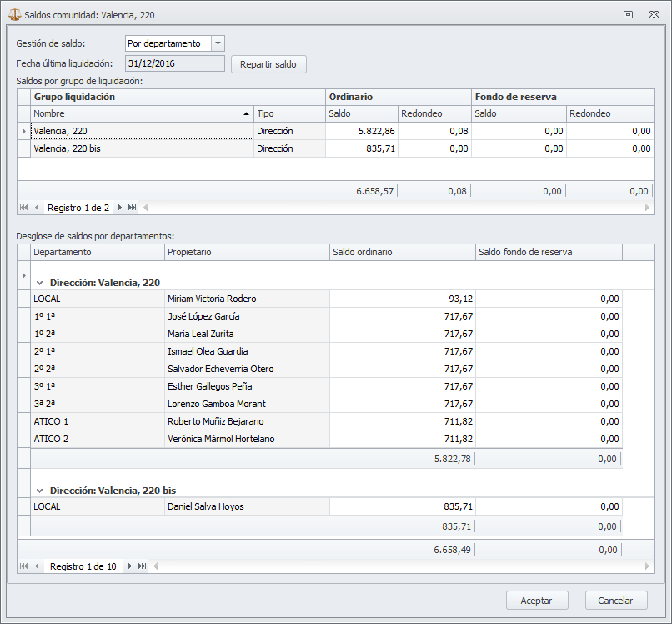Go to next record in departments navigator
The width and height of the screenshot is (672, 624).
128,566
